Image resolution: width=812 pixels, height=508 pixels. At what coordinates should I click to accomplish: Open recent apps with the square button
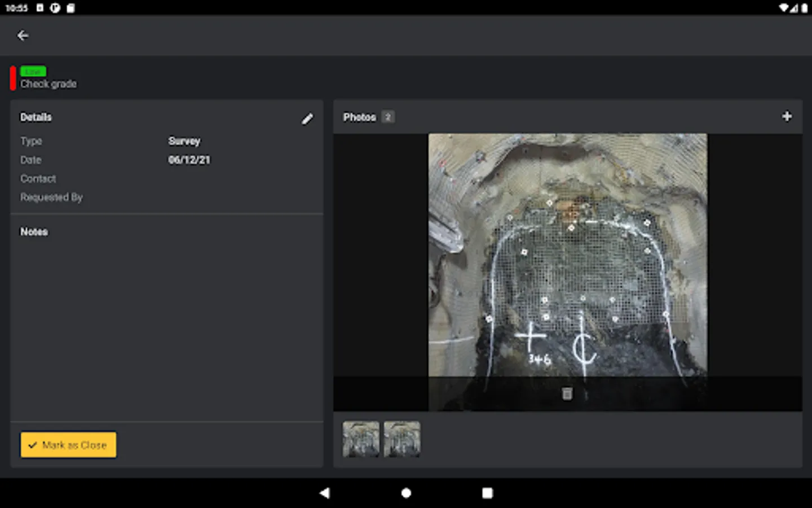point(487,493)
